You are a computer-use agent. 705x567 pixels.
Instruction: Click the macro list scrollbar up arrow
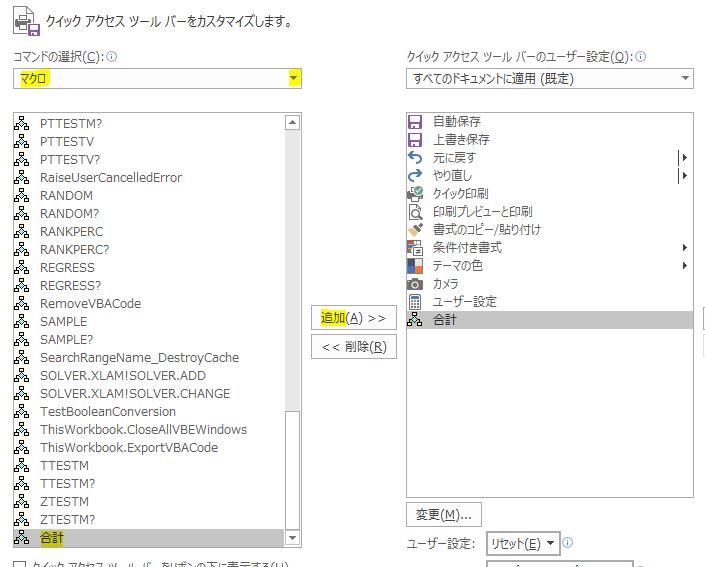pyautogui.click(x=292, y=122)
